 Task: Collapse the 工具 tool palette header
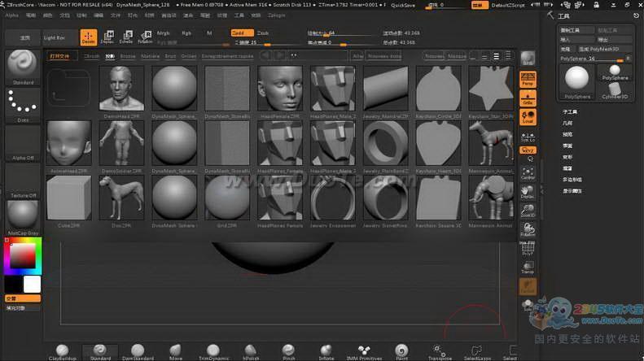point(563,16)
